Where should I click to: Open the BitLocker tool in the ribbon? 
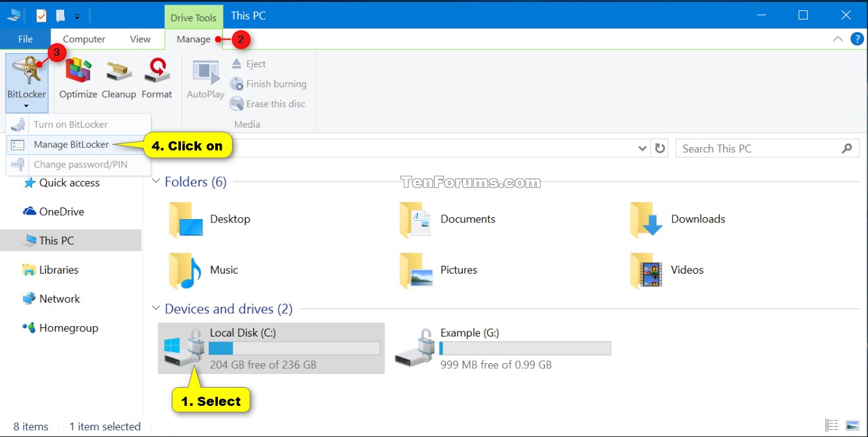(x=26, y=78)
